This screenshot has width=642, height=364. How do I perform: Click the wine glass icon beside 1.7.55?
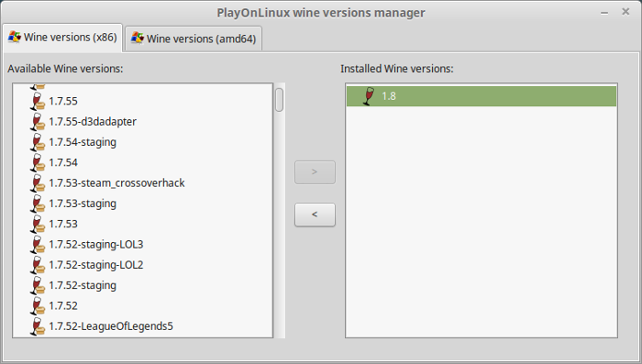pyautogui.click(x=38, y=101)
